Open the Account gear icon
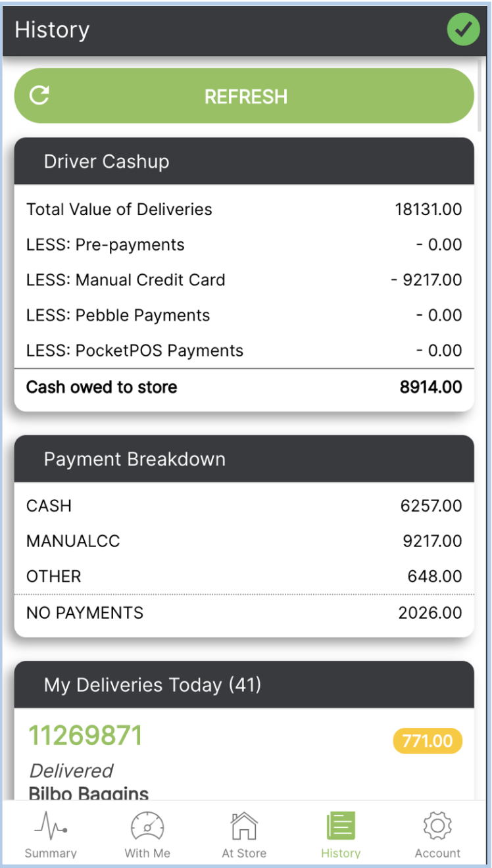 point(437,825)
